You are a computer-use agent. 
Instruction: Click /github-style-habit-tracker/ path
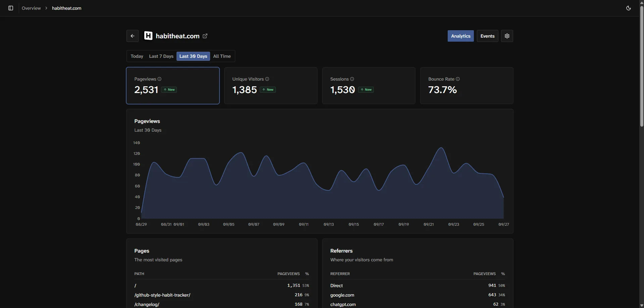(x=162, y=295)
